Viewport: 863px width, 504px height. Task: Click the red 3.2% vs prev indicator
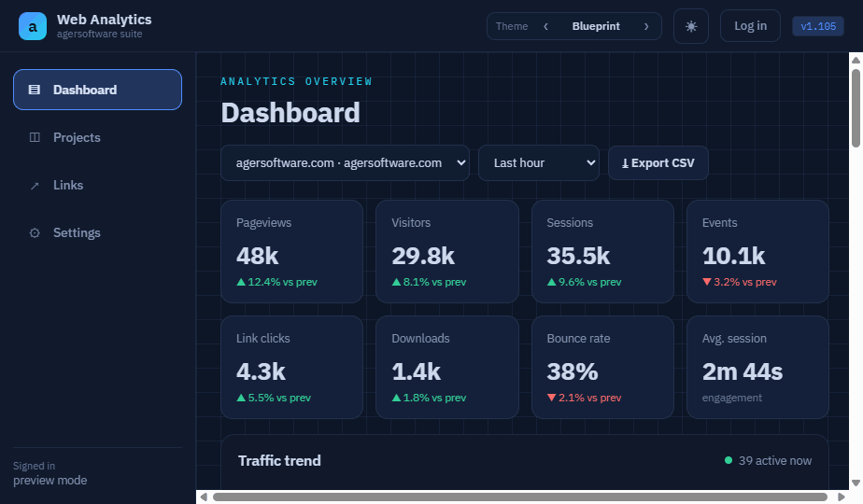click(x=739, y=282)
